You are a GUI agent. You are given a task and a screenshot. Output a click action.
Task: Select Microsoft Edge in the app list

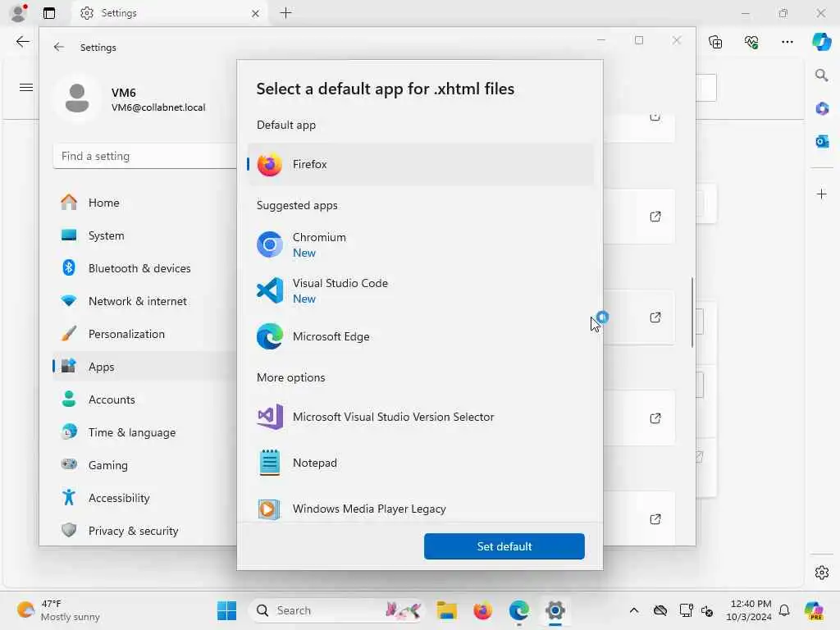pyautogui.click(x=421, y=336)
